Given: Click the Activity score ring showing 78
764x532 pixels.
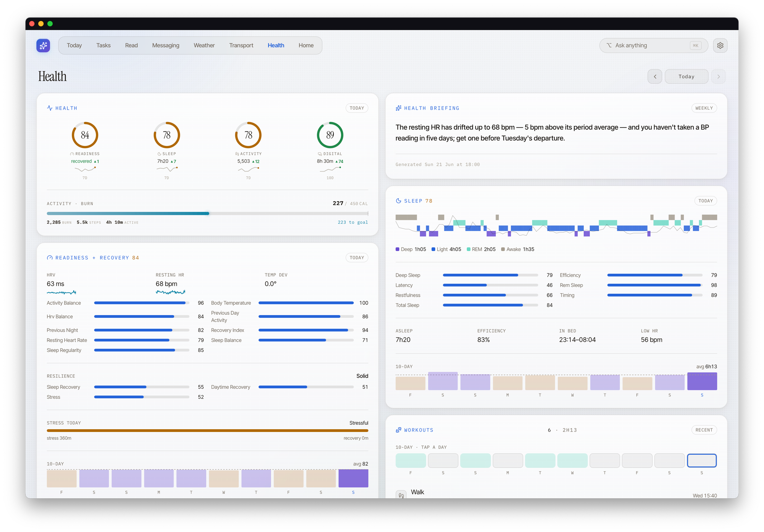Looking at the screenshot, I should [x=248, y=135].
